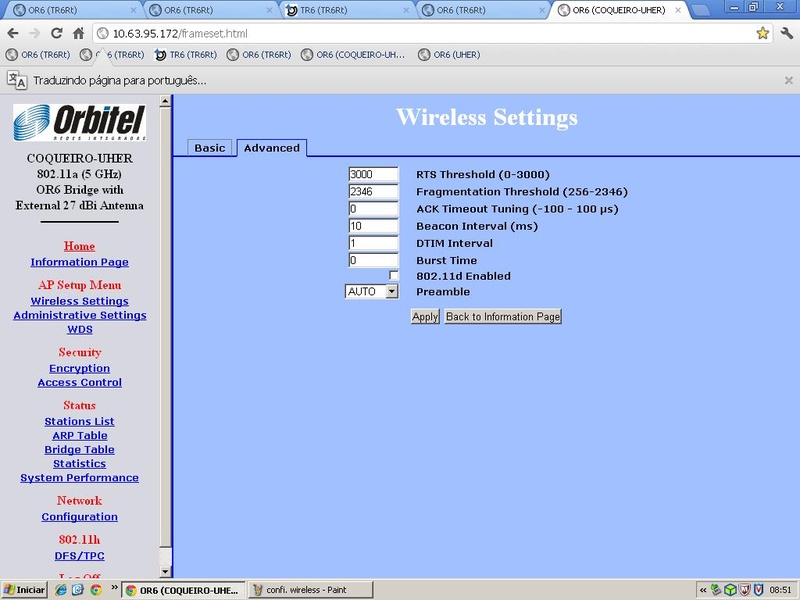Click the Apply button

(x=425, y=316)
